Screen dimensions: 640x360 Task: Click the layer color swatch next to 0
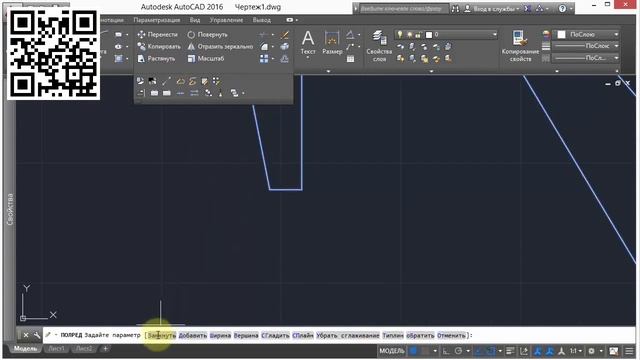(x=429, y=35)
